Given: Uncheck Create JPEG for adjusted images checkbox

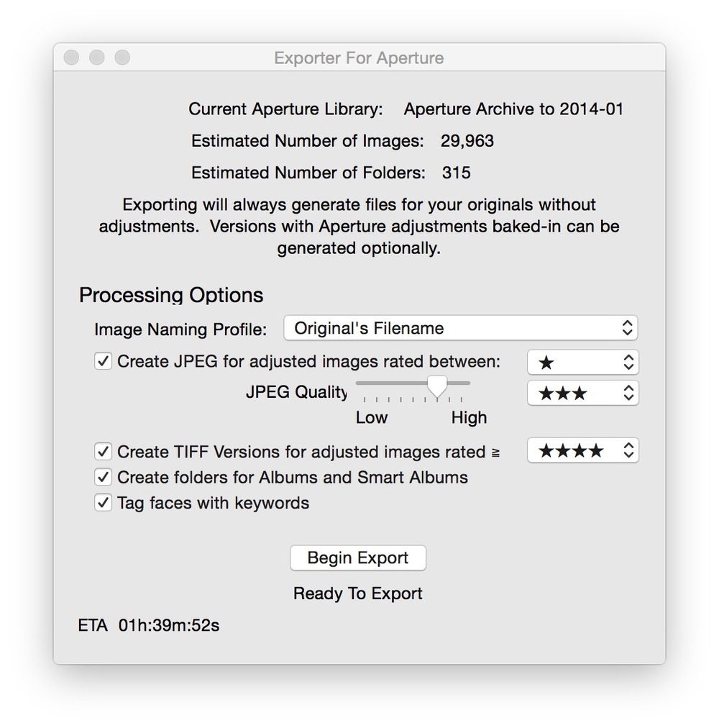Looking at the screenshot, I should (x=103, y=360).
